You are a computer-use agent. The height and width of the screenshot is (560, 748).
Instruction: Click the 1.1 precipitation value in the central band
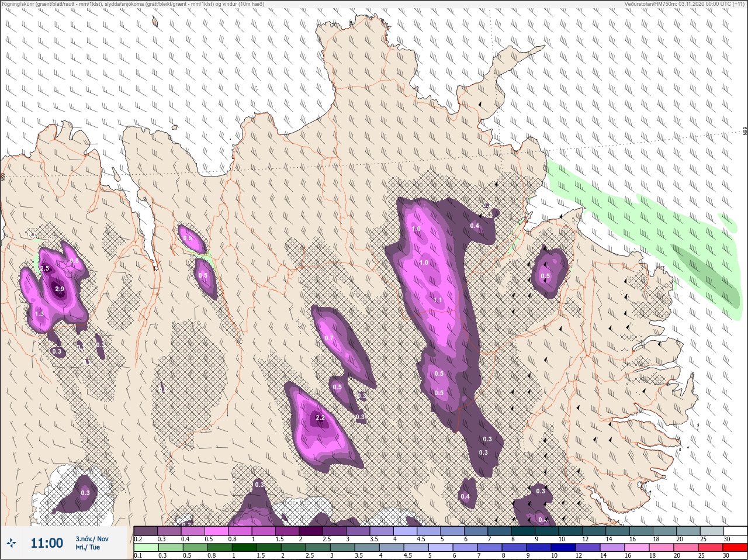click(x=438, y=300)
